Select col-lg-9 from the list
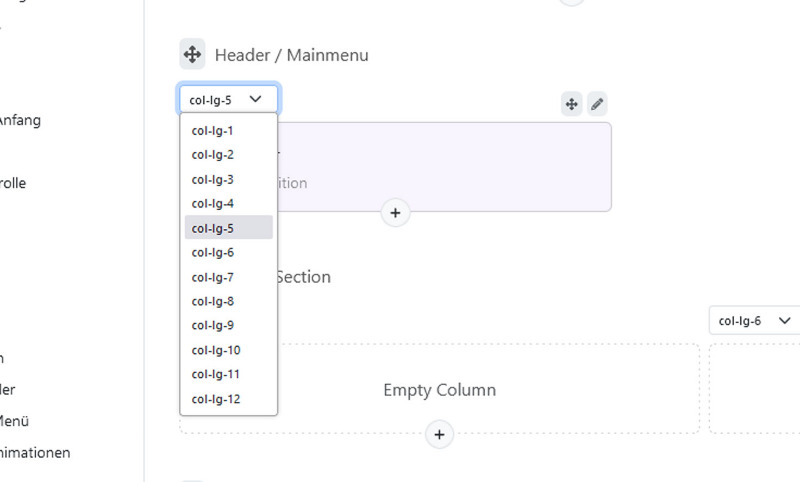800x482 pixels. pos(229,325)
